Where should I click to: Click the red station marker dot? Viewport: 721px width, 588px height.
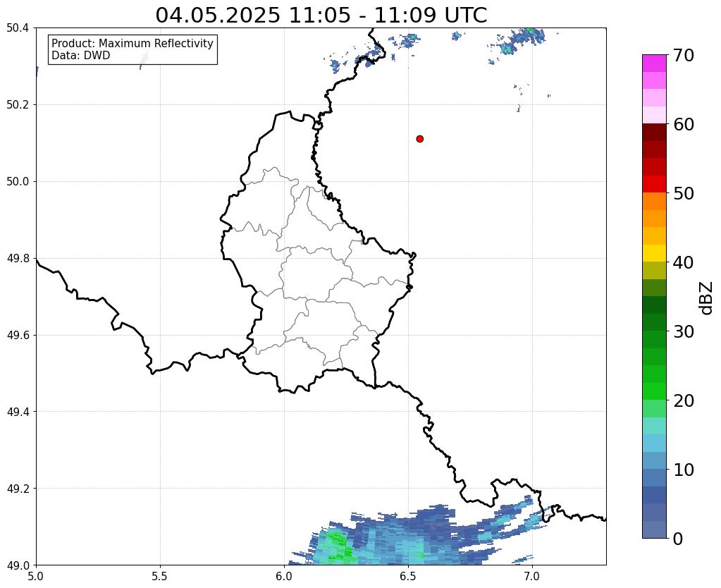pyautogui.click(x=420, y=139)
